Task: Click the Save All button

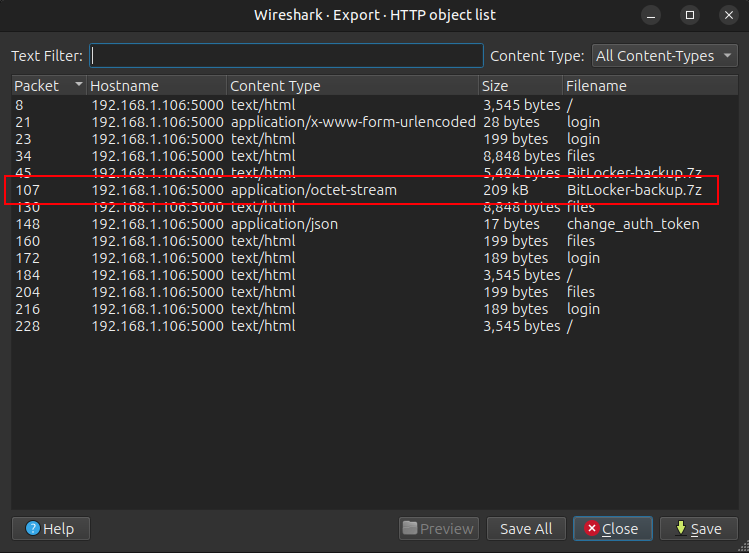Action: (x=526, y=528)
